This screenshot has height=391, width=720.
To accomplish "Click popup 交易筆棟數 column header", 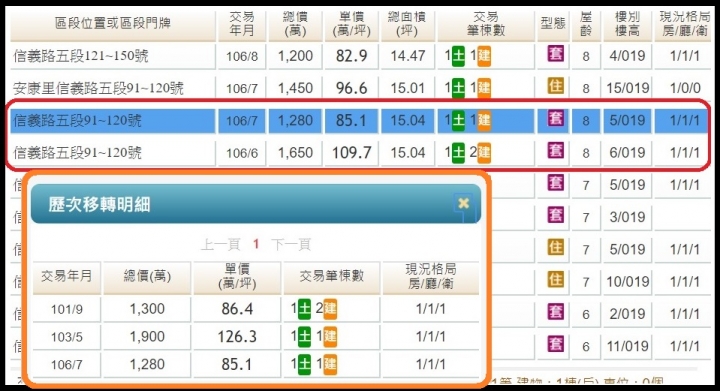I will click(x=332, y=278).
